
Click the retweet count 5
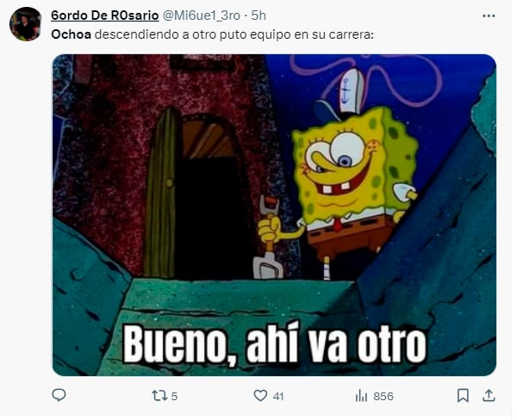pyautogui.click(x=174, y=396)
